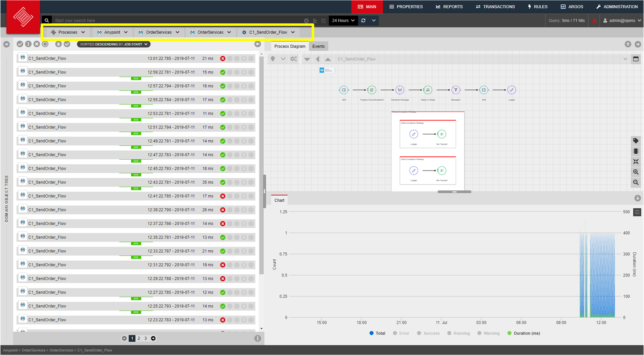Open the TRANSACTIONS menu

[x=495, y=7]
